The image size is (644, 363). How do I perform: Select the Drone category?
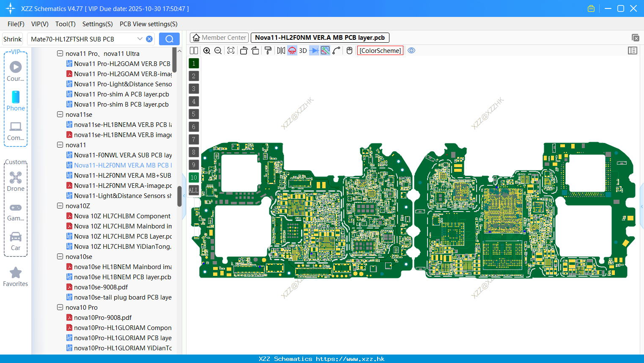coord(16,181)
